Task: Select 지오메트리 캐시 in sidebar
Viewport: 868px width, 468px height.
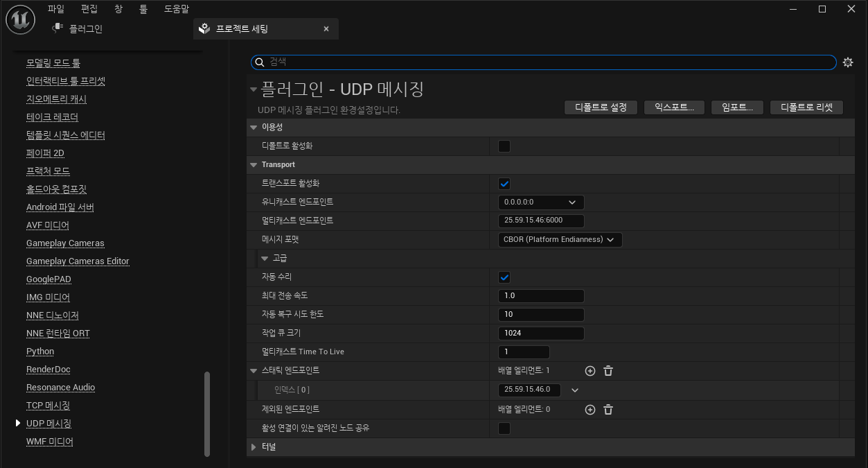Action: pyautogui.click(x=56, y=99)
